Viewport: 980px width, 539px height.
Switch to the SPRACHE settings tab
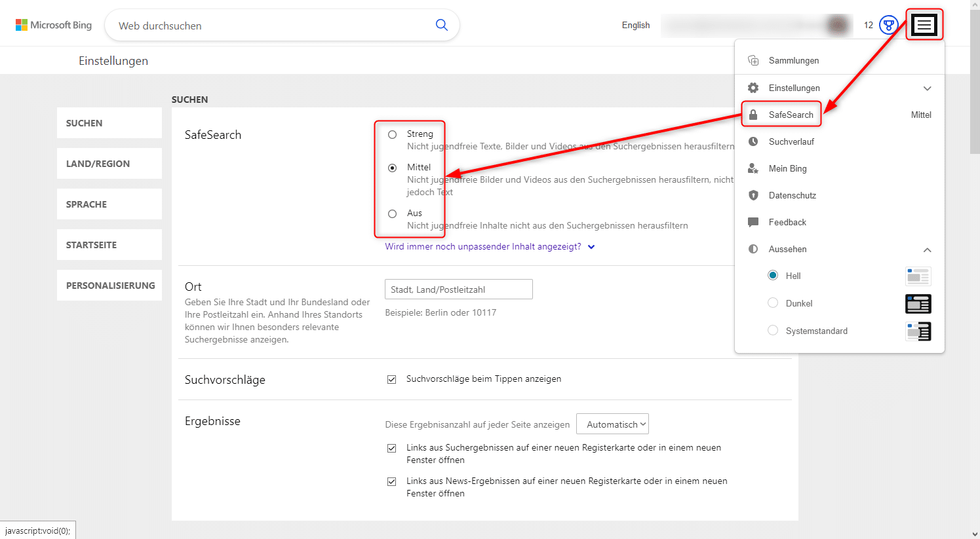click(109, 204)
